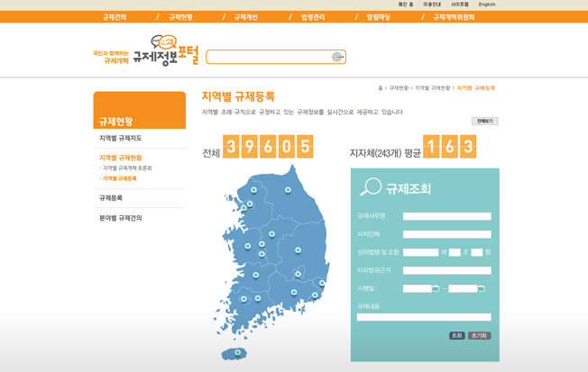Viewport: 588px width, 372px height.
Task: Click the Ulsan city map marker
Action: (322, 283)
